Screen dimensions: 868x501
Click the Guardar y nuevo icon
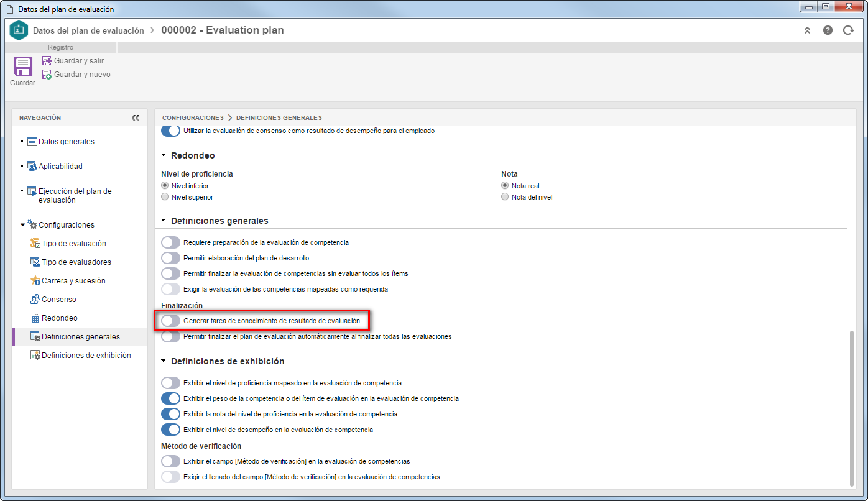[x=47, y=75]
